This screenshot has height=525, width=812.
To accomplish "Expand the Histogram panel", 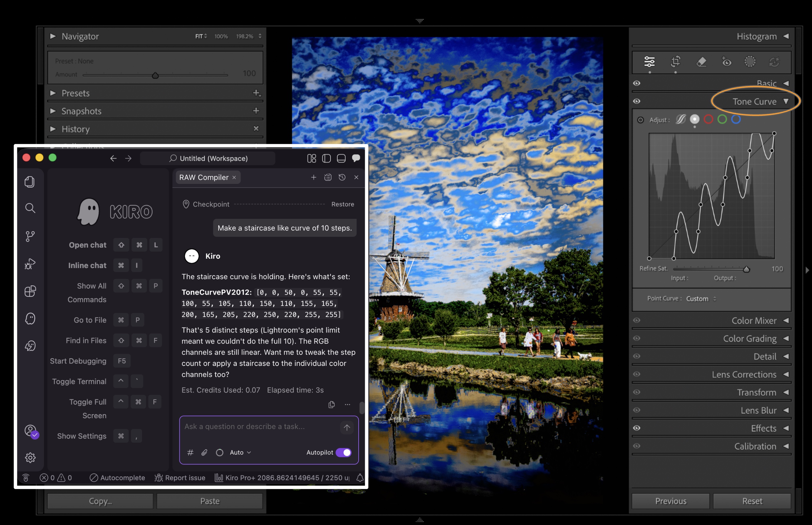I will 786,36.
